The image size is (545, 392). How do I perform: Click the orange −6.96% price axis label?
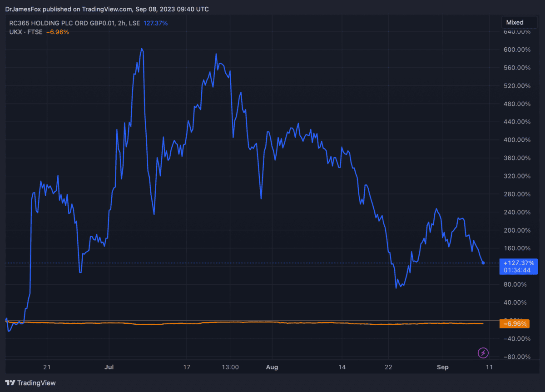click(x=514, y=324)
